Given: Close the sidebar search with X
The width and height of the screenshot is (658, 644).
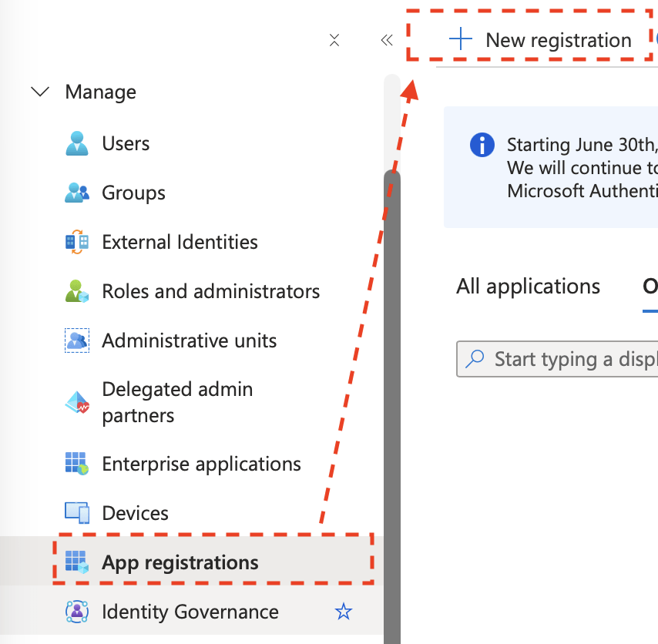Looking at the screenshot, I should point(334,40).
